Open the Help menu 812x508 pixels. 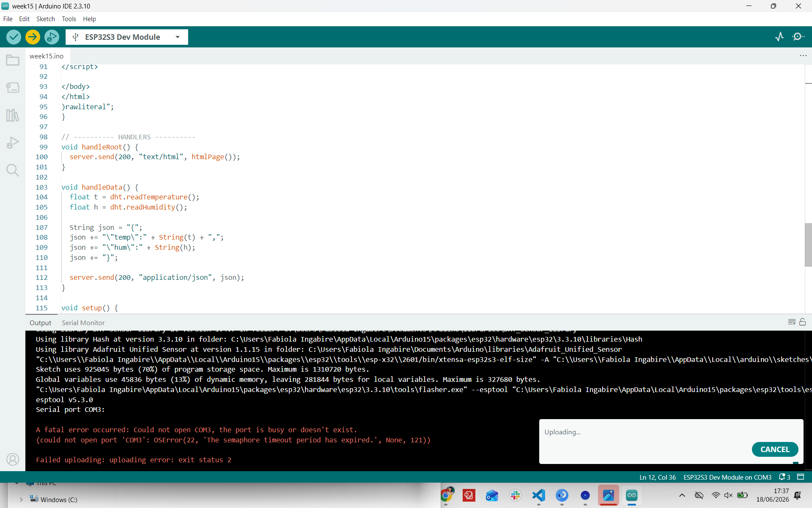click(89, 19)
